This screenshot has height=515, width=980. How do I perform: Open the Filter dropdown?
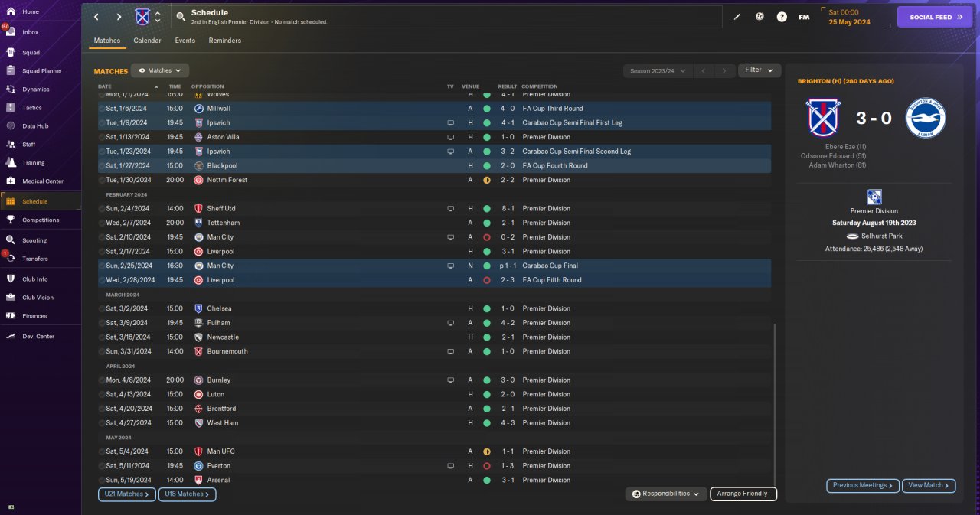[x=759, y=70]
